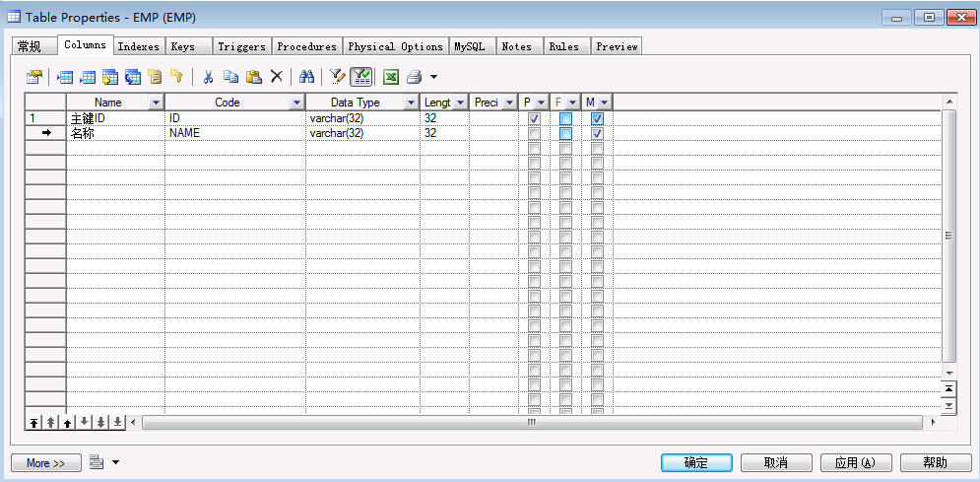Image resolution: width=980 pixels, height=482 pixels.
Task: Move row to bottom of list
Action: 117,422
